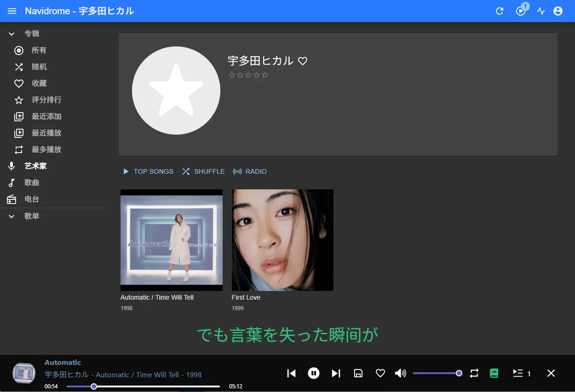This screenshot has width=575, height=392.
Task: Click the player's small album cover
Action: pyautogui.click(x=24, y=373)
